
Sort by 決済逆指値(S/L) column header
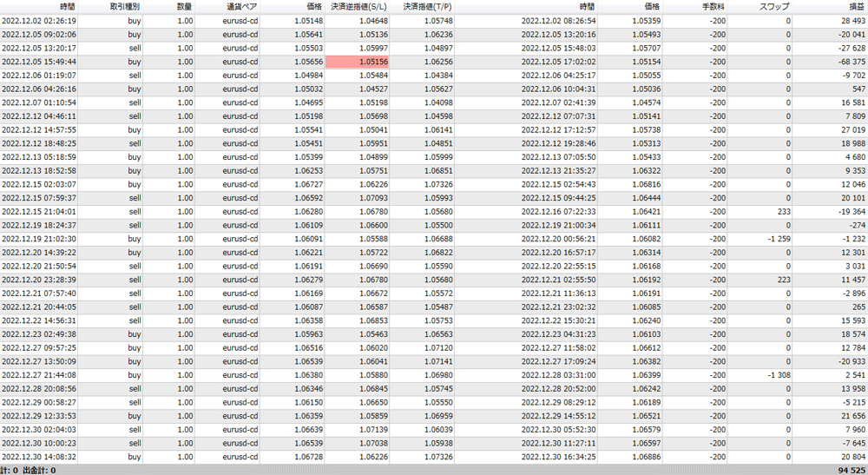tap(358, 7)
